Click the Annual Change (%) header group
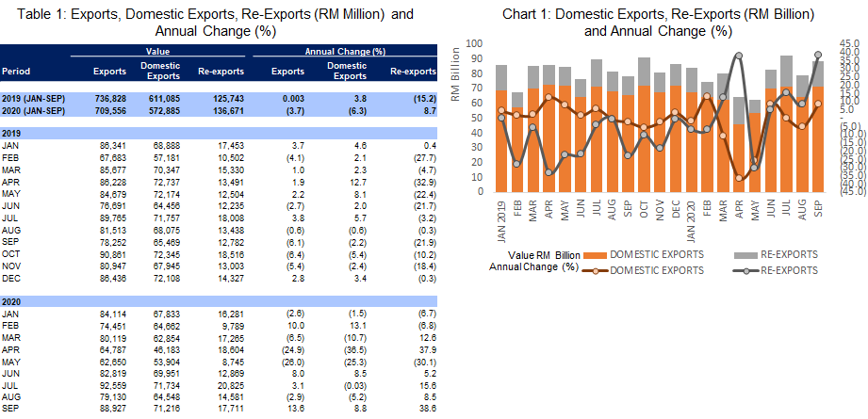 pos(346,50)
